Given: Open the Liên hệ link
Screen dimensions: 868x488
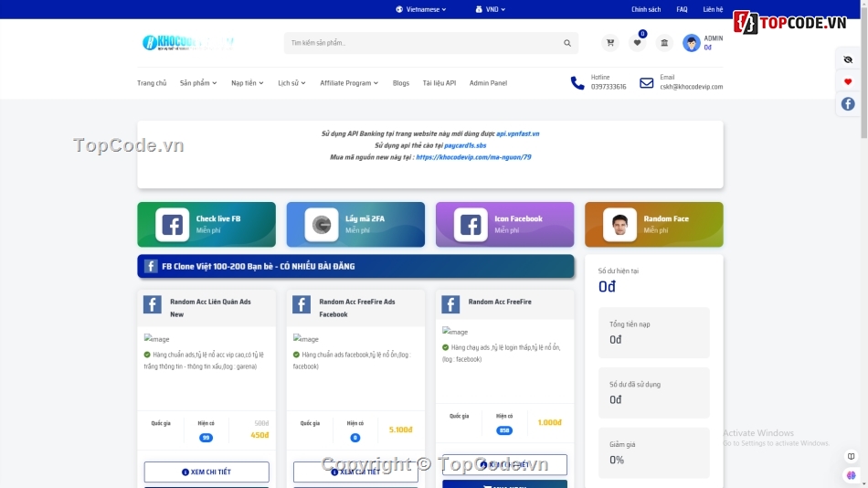Looking at the screenshot, I should (x=713, y=9).
